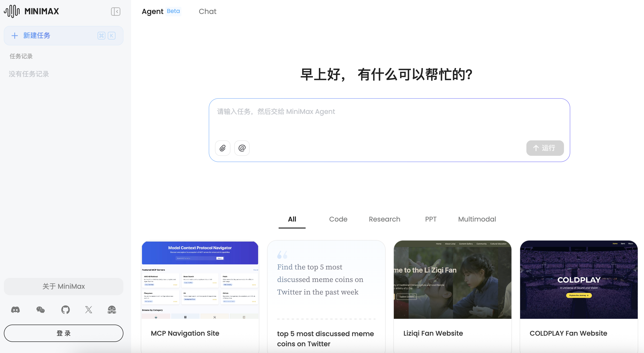Click the 登录 (Login) button
This screenshot has width=644, height=353.
[x=63, y=333]
